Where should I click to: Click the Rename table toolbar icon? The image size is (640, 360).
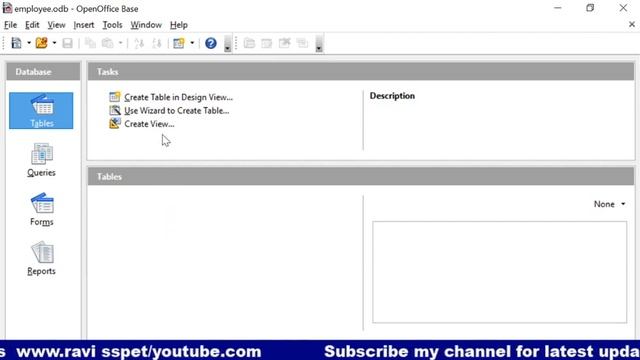pyautogui.click(x=302, y=43)
